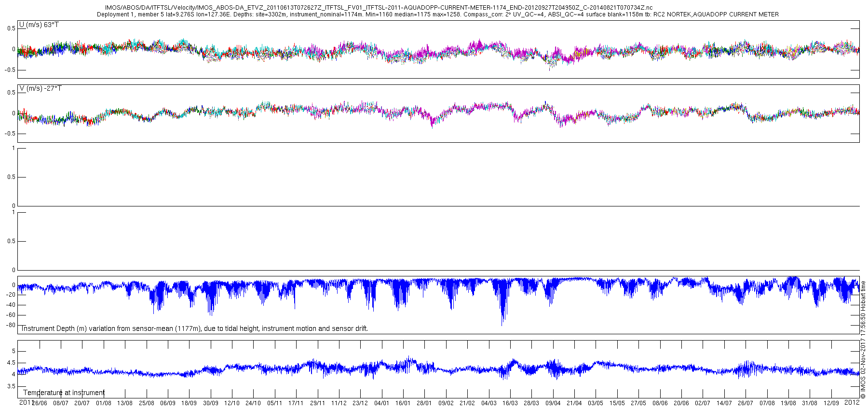Screen dimensions: 868x410
Task: Click the 27/05 date label
Action: click(x=638, y=403)
